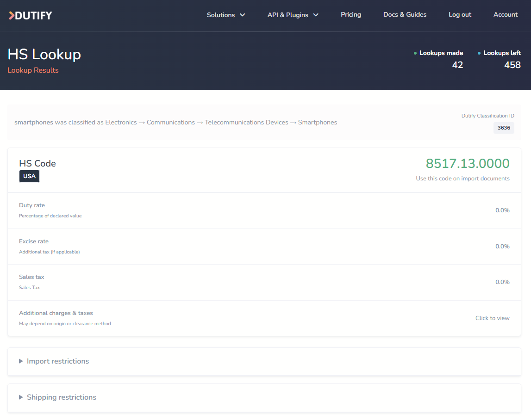
Task: Click the Dutify logo
Action: coord(31,15)
